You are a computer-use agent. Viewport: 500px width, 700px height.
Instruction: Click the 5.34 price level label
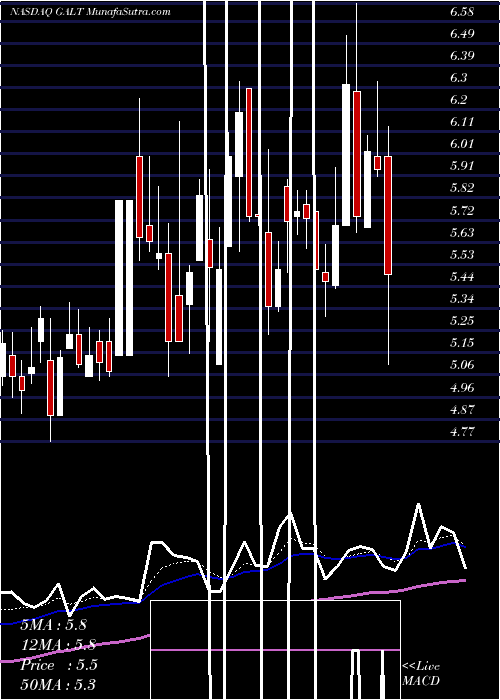[462, 298]
